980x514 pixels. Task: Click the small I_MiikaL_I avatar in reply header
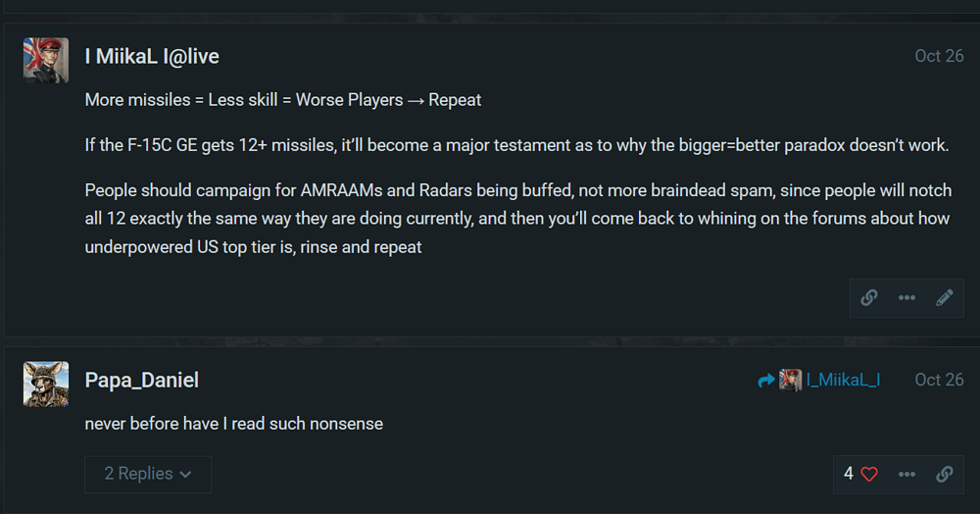[790, 380]
